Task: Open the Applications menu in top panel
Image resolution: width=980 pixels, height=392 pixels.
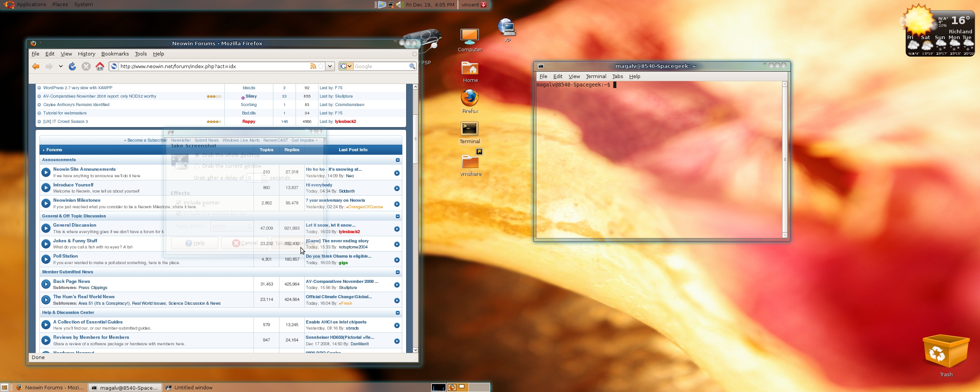Action: pyautogui.click(x=31, y=5)
